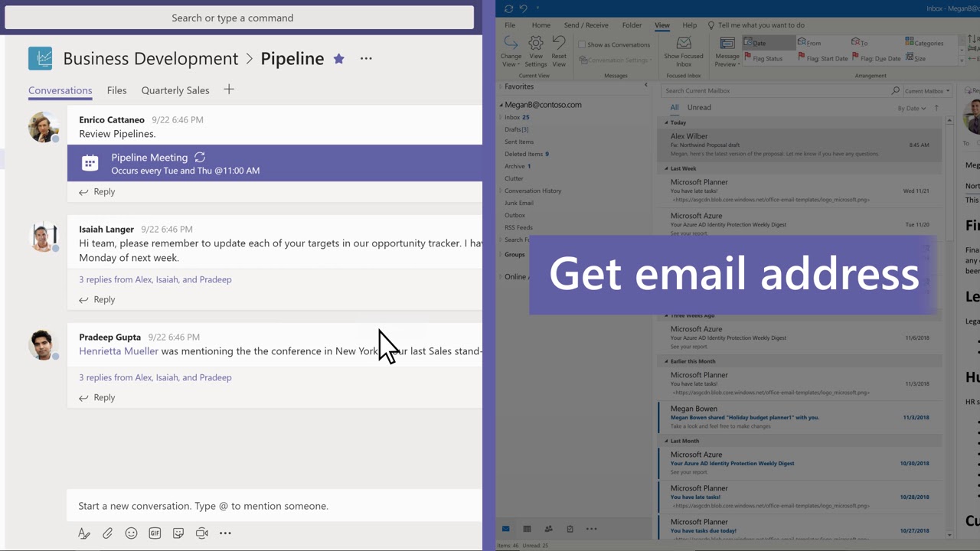The height and width of the screenshot is (551, 980).
Task: Click Start a new conversation box
Action: [x=274, y=506]
